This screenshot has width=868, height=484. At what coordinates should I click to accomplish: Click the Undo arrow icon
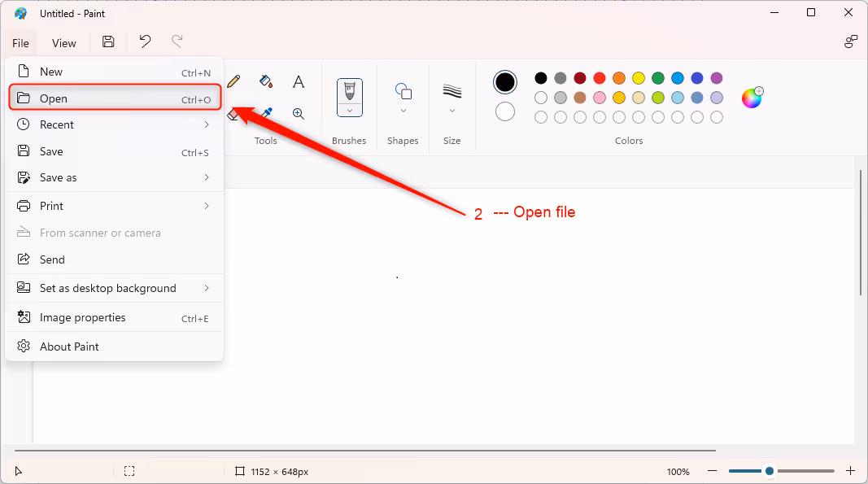145,41
